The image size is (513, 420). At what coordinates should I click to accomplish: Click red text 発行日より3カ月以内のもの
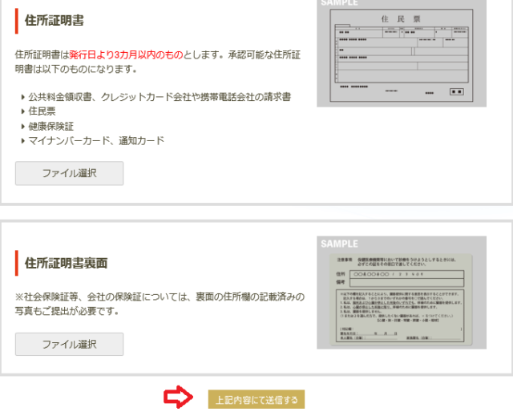click(x=126, y=55)
